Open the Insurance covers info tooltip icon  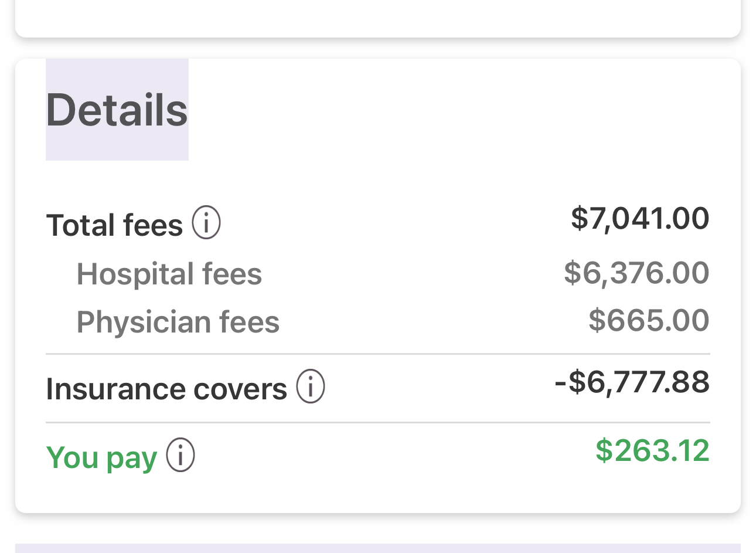click(310, 387)
